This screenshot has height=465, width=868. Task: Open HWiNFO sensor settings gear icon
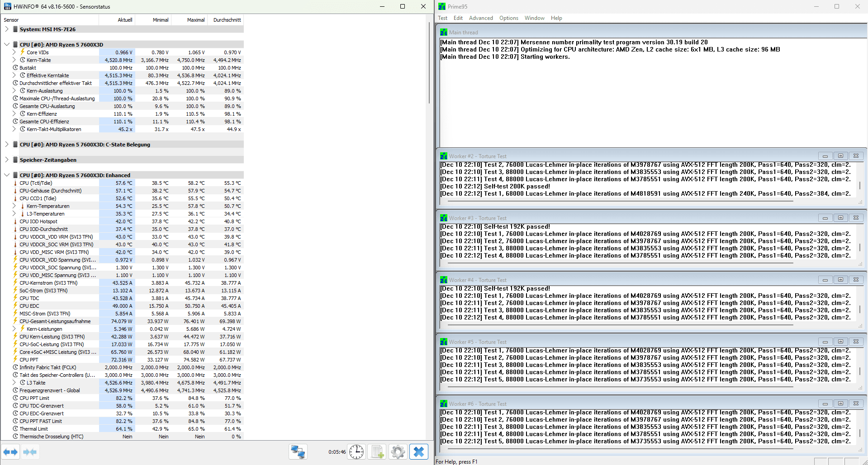(x=398, y=452)
